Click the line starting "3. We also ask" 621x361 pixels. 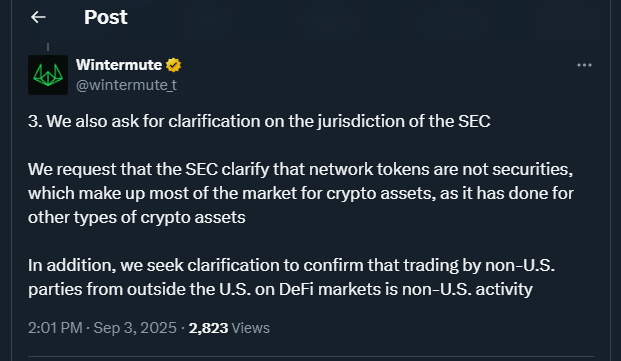click(259, 121)
